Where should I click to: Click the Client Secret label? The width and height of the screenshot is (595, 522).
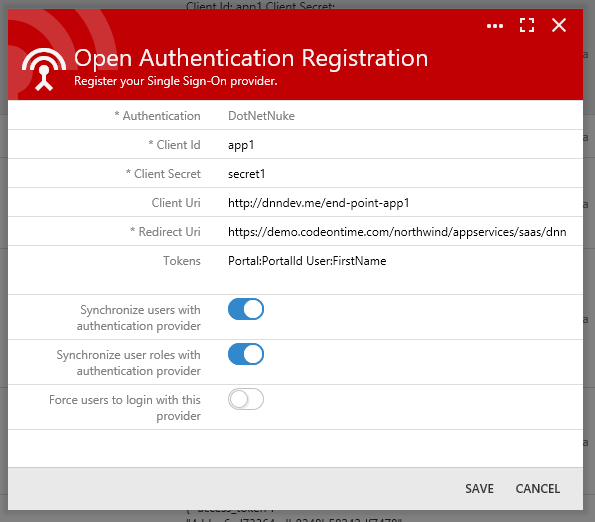163,174
